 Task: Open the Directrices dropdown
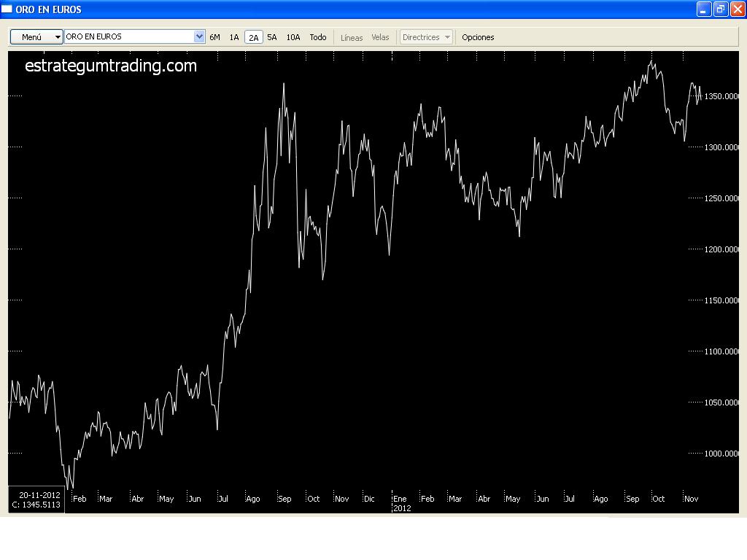click(426, 37)
